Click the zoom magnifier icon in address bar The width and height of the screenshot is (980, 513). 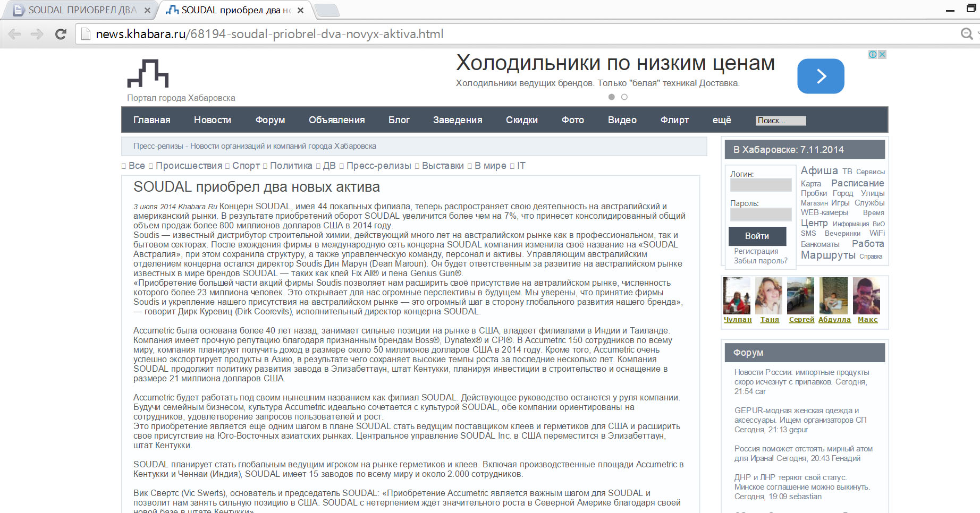[x=967, y=34]
